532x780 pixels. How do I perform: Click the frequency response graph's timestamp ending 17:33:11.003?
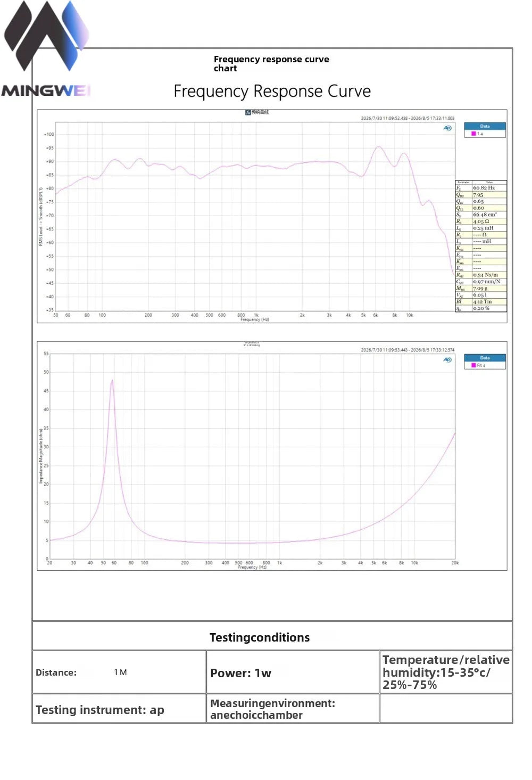point(408,118)
